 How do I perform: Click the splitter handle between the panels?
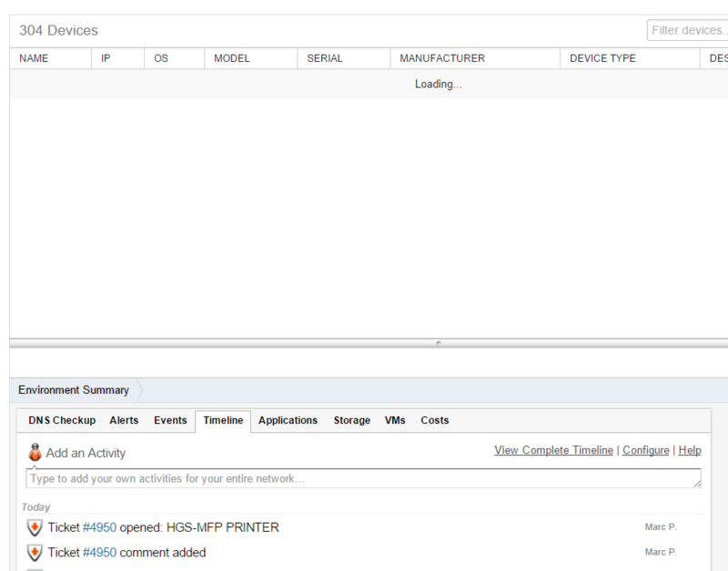click(437, 344)
